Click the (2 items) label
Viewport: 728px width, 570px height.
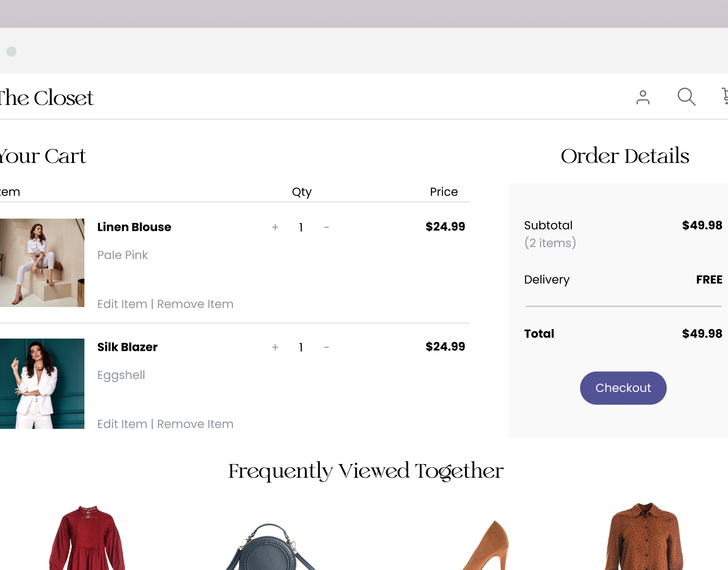coord(550,243)
